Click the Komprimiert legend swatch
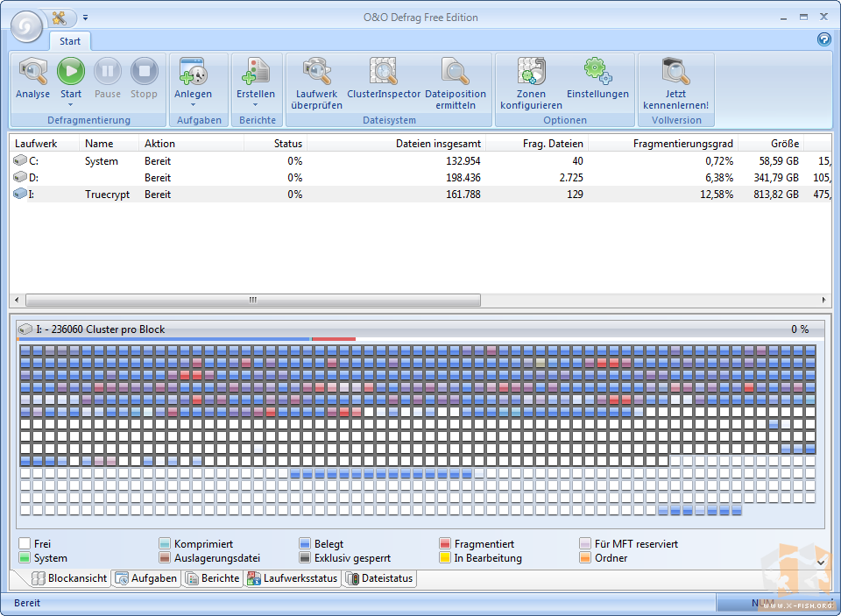 point(165,543)
